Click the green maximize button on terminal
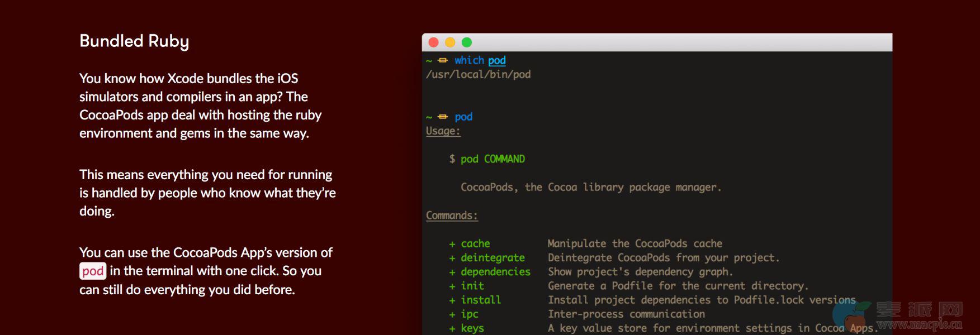Image resolution: width=980 pixels, height=335 pixels. tap(467, 42)
